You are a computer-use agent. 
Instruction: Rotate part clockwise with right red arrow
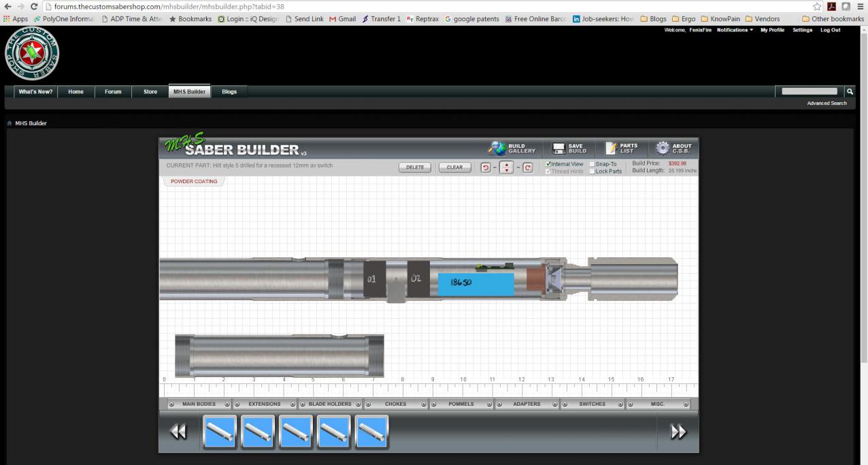click(x=527, y=167)
